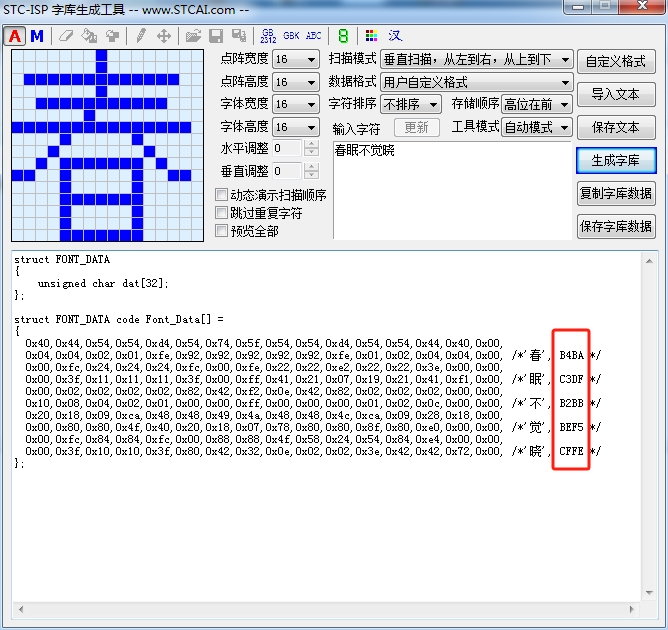This screenshot has height=630, width=668.
Task: Select the pencil draw tool
Action: coord(141,36)
